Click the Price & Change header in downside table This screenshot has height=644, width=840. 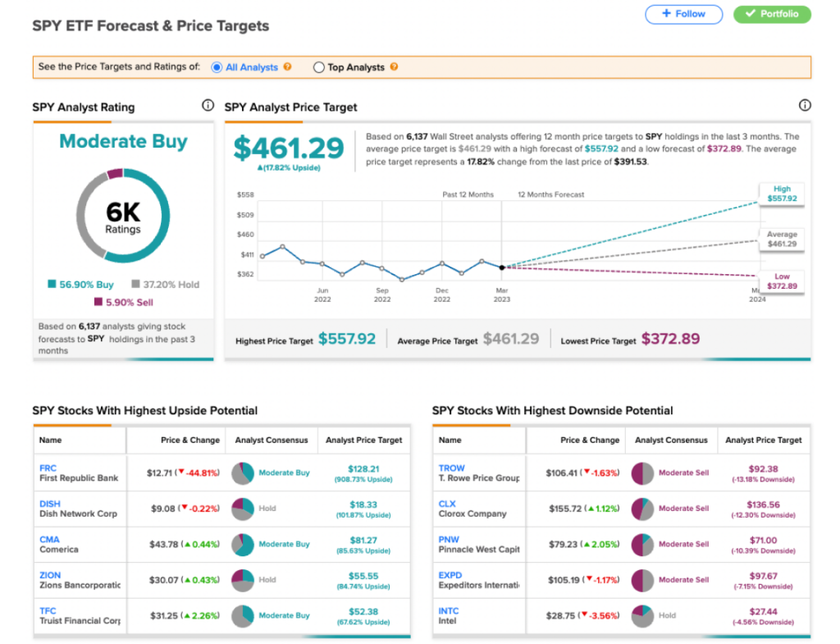point(590,440)
